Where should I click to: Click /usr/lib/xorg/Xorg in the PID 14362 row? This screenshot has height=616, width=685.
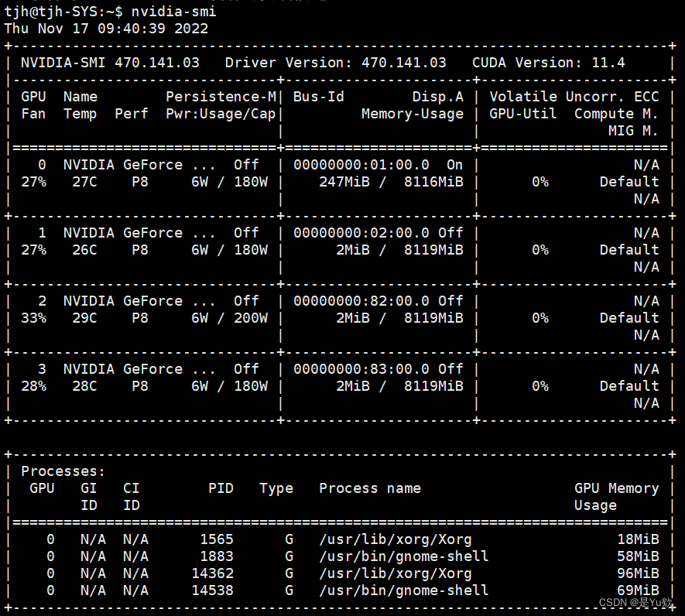(396, 573)
